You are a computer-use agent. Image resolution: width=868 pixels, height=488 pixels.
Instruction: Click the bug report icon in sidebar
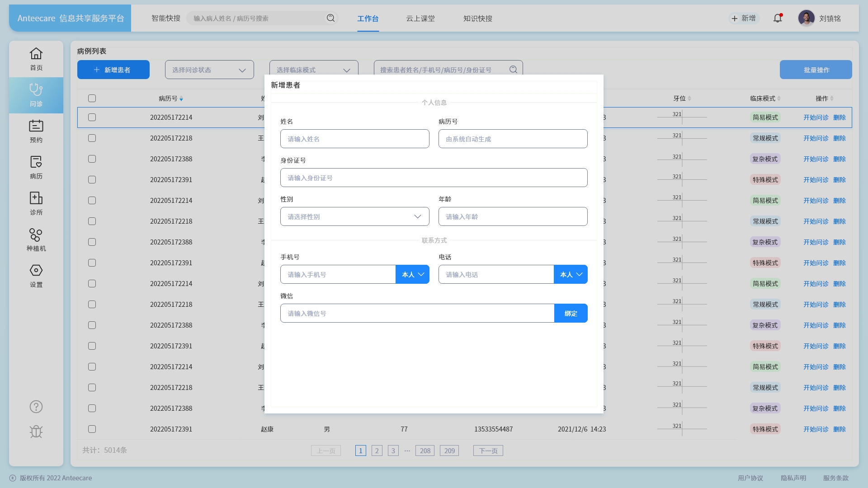tap(36, 432)
